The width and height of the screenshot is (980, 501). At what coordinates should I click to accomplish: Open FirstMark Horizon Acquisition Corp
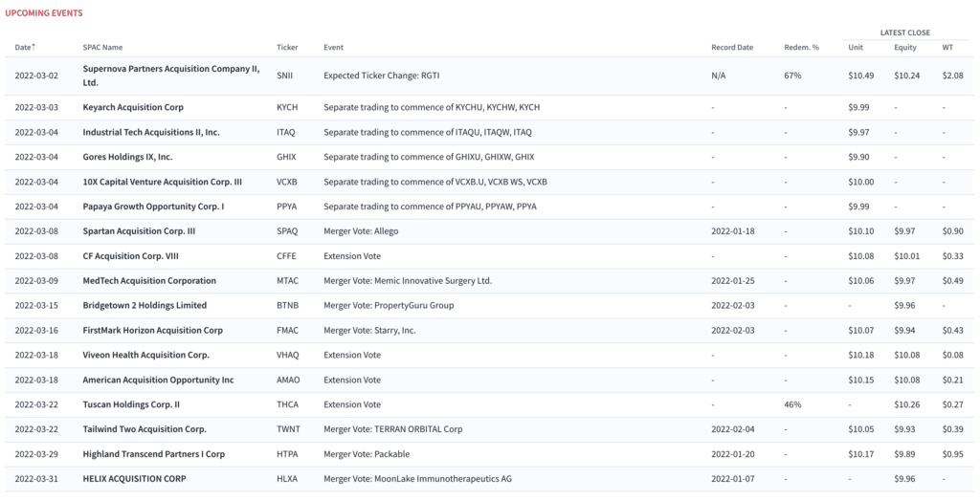pyautogui.click(x=152, y=330)
